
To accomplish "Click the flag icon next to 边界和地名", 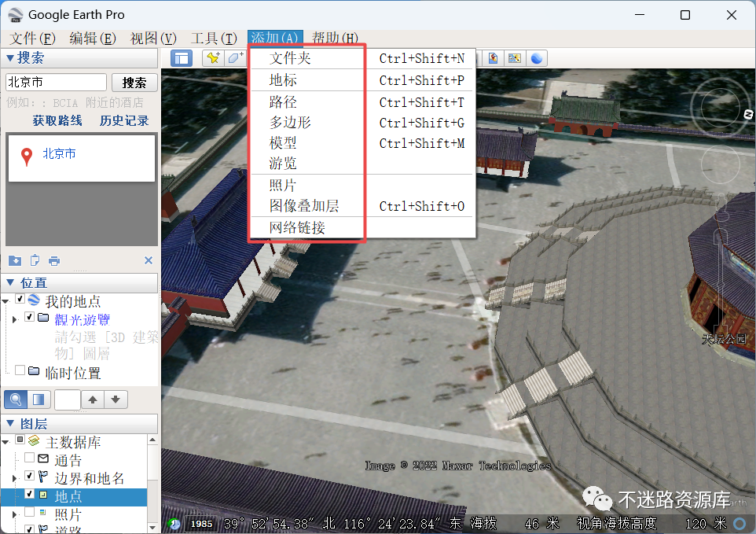I will (x=43, y=477).
